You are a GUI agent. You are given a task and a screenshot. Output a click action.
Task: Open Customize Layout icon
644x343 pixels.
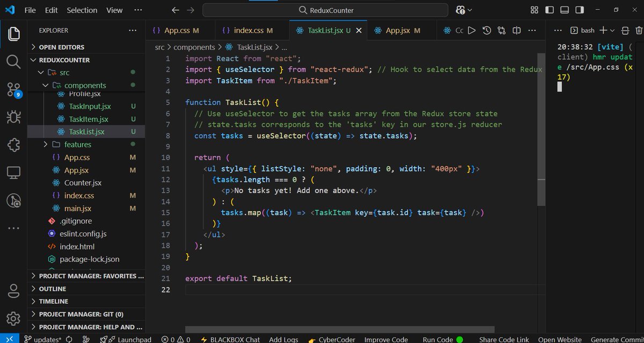tap(535, 10)
